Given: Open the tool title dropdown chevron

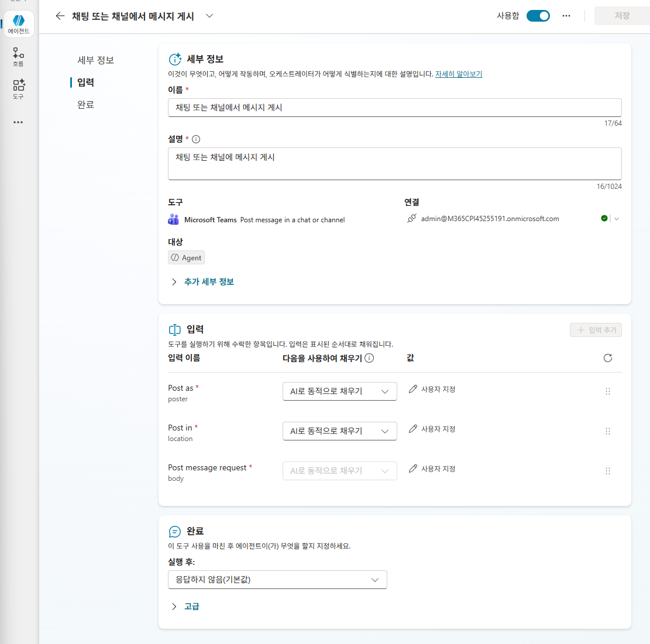Looking at the screenshot, I should coord(209,16).
